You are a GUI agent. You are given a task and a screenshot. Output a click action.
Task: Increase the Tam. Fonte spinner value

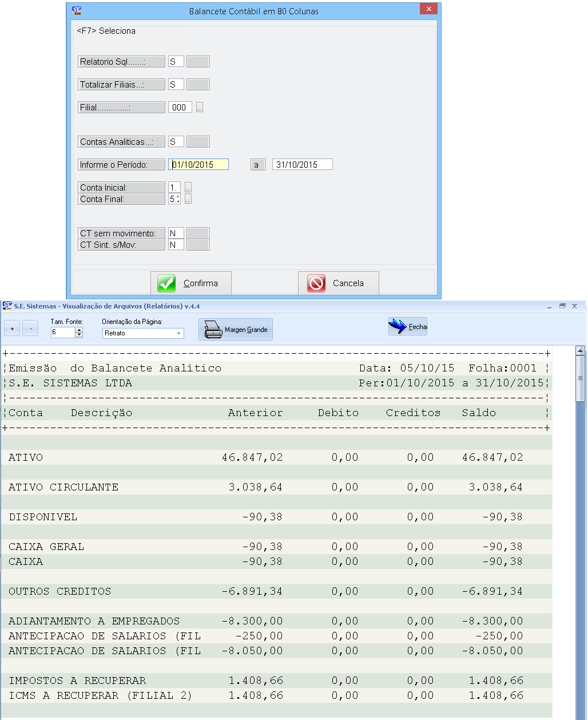(79, 330)
